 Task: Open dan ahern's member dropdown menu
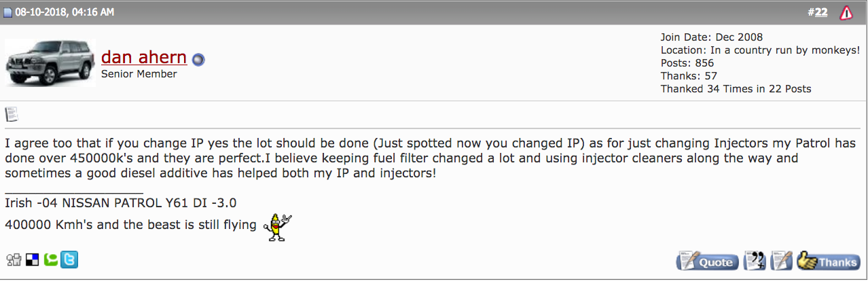pos(143,57)
